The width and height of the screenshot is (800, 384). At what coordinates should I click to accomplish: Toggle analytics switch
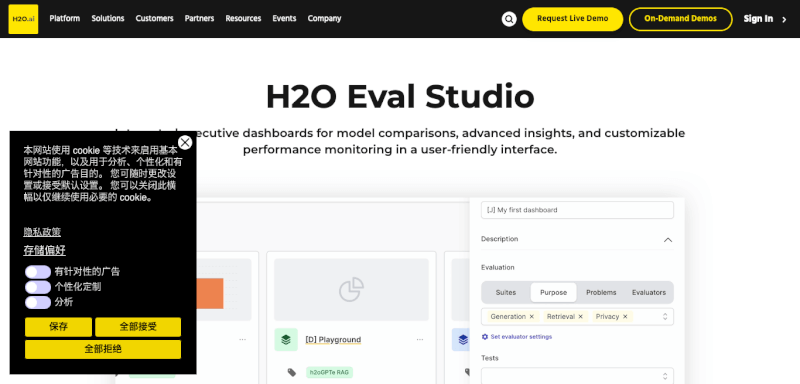point(38,302)
